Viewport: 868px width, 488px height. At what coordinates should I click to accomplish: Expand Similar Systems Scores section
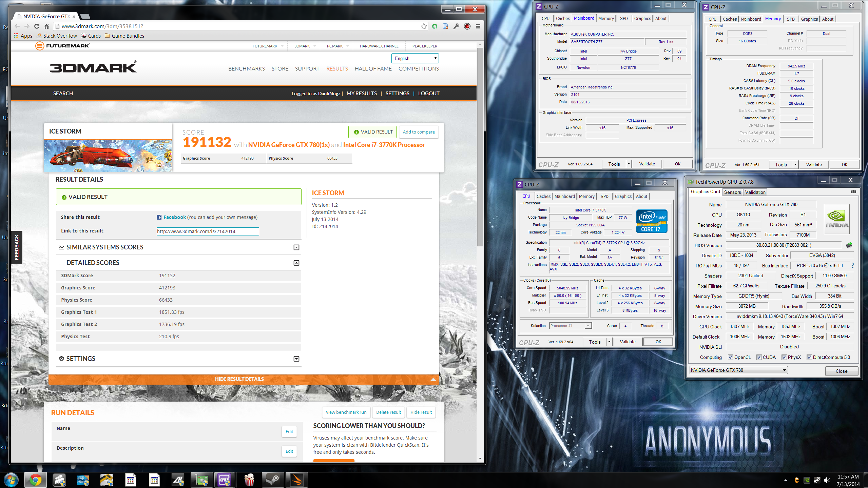point(296,247)
